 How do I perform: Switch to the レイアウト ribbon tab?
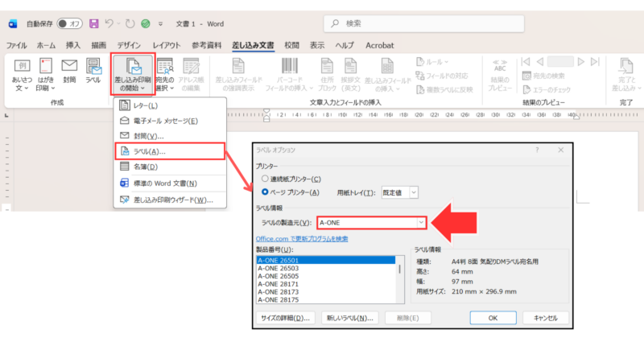(167, 45)
